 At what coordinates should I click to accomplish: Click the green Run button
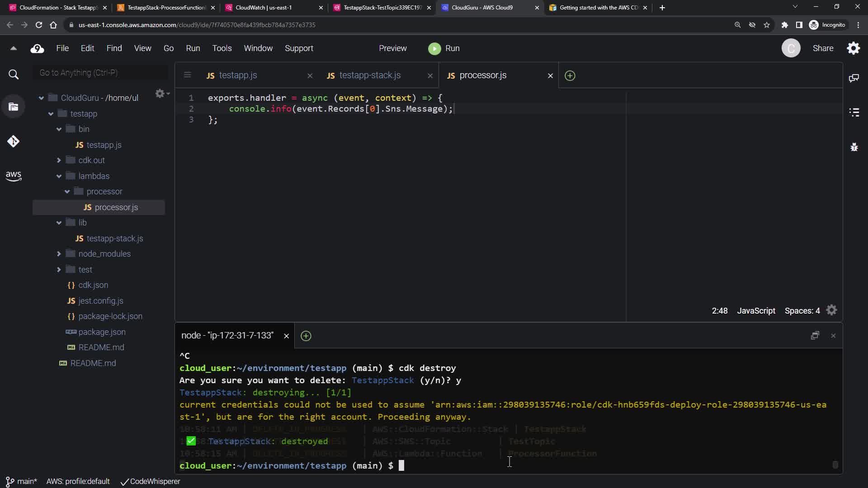point(444,48)
